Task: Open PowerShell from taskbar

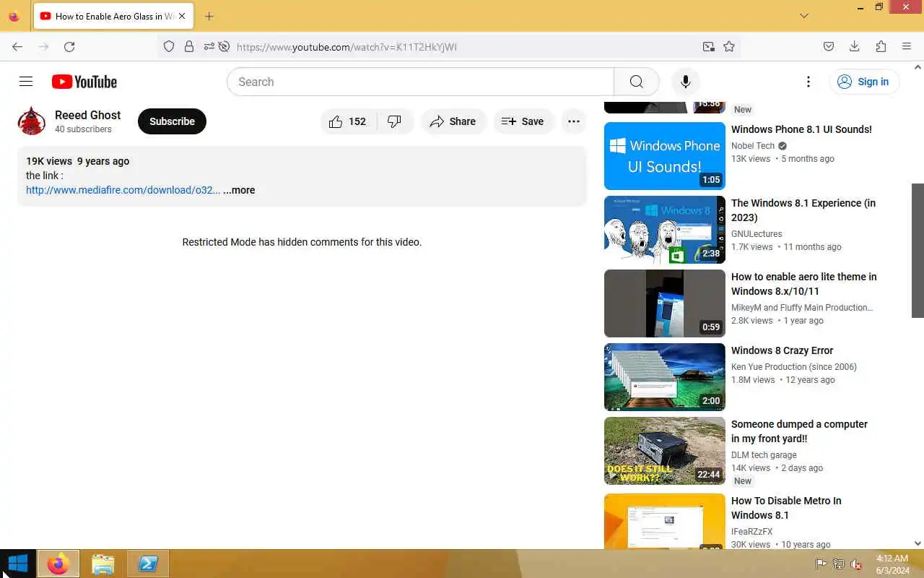Action: (x=148, y=564)
